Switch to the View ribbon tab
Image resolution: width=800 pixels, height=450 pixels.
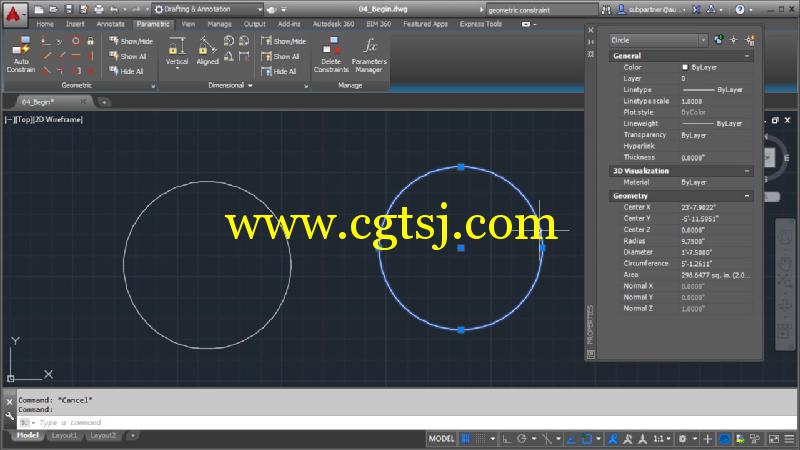[188, 24]
